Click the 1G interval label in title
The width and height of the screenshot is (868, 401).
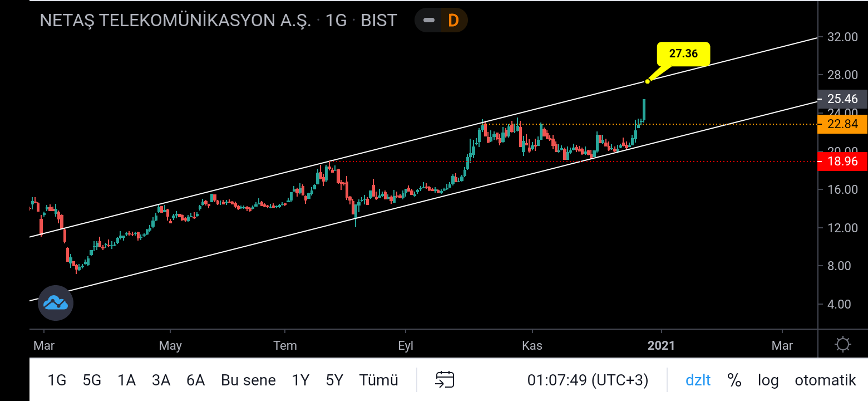click(336, 21)
